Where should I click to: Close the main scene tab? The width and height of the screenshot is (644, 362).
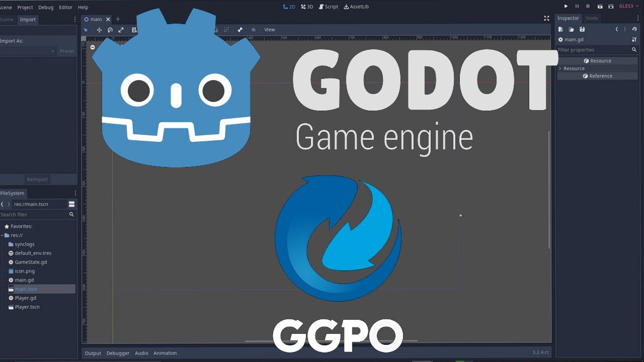(108, 19)
